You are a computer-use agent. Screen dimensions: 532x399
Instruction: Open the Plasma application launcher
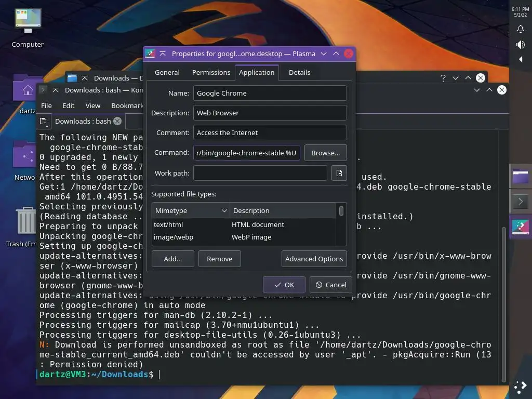(521, 387)
